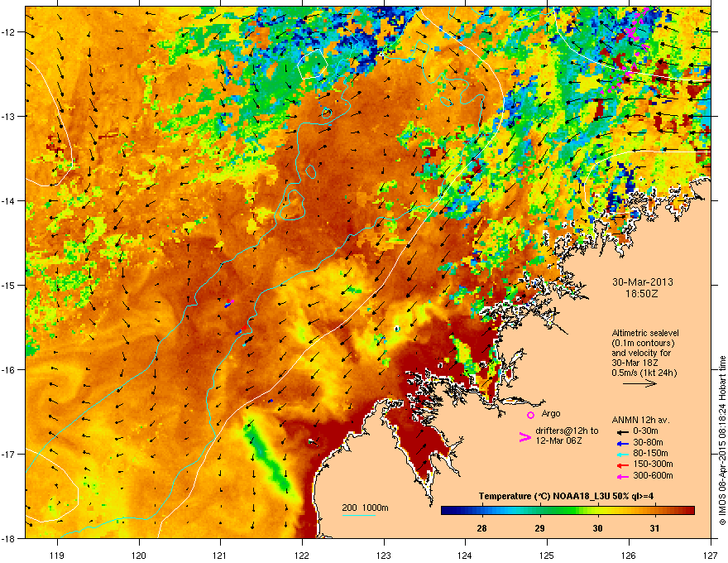
Task: Click the '0-30m' depth label
Action: tap(645, 431)
